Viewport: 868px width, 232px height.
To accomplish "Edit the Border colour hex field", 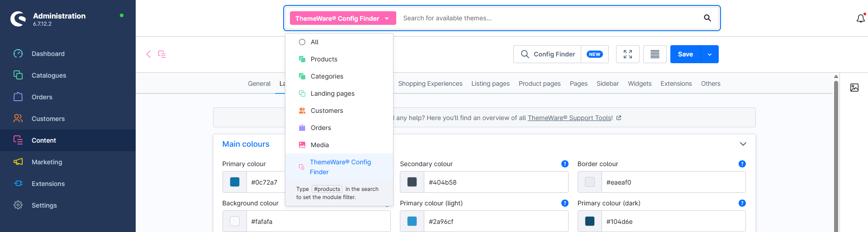I will point(674,182).
